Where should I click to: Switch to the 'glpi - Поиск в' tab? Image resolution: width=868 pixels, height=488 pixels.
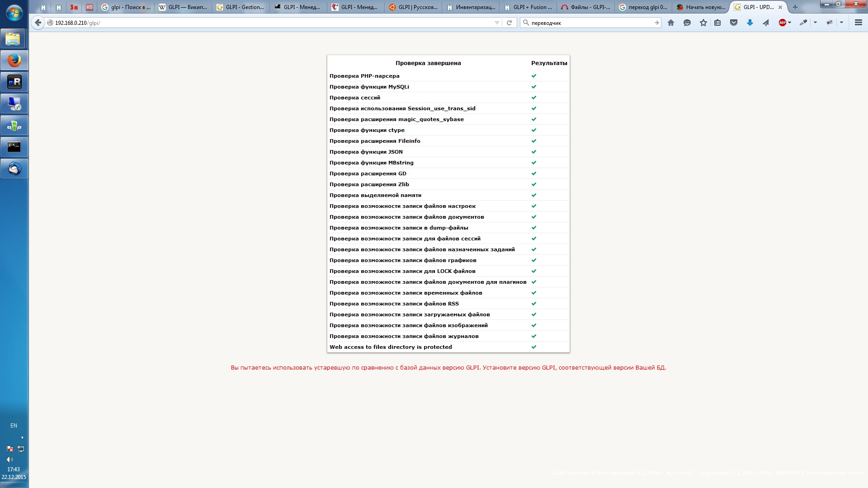126,7
